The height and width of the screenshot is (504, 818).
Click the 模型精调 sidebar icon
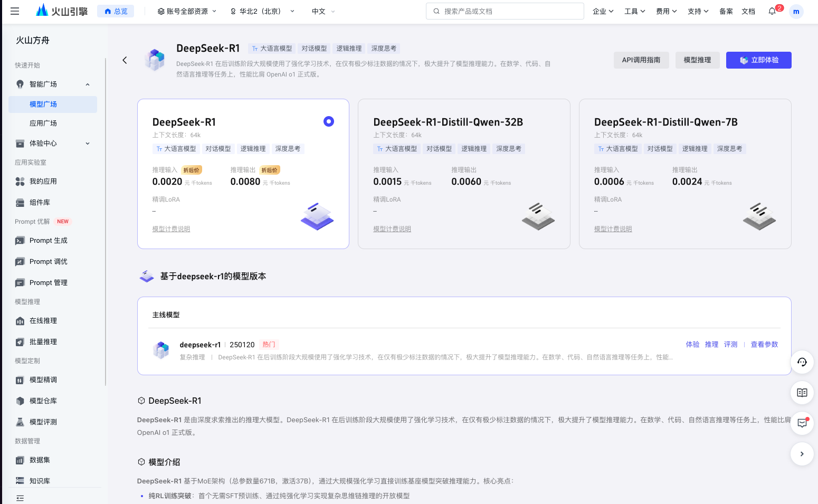click(x=20, y=379)
